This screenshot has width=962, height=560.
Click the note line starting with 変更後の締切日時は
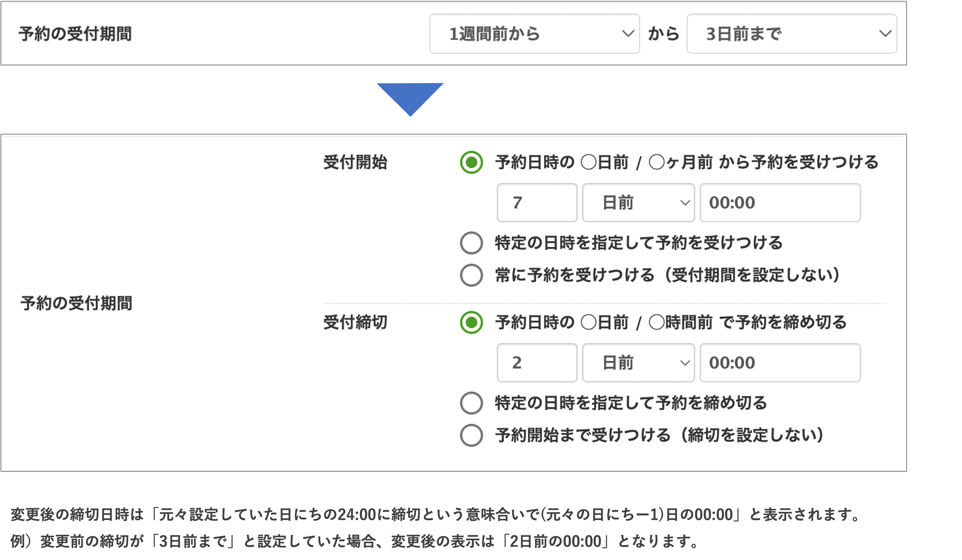coord(435,514)
